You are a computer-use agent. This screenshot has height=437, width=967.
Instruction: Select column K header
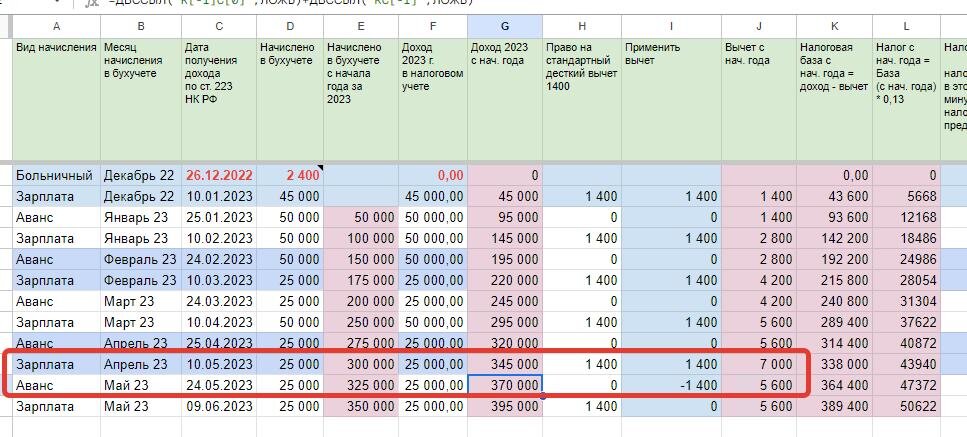(x=834, y=26)
